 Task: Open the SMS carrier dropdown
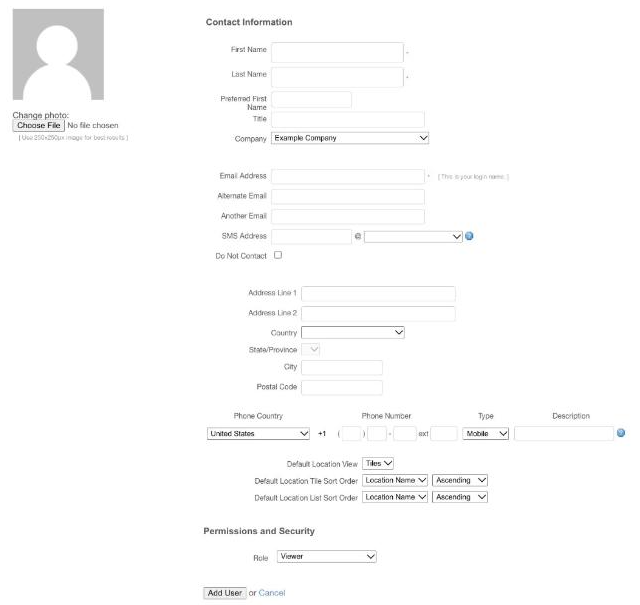[x=413, y=236]
